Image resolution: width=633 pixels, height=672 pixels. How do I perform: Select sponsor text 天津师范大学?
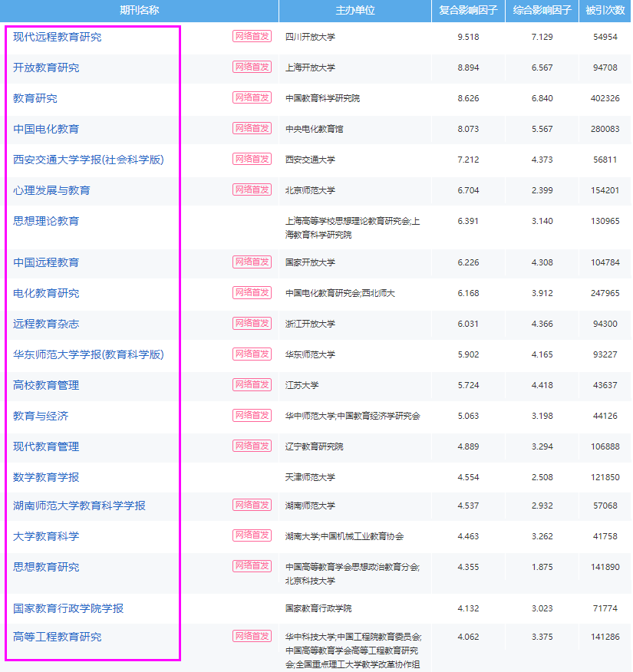pos(310,477)
